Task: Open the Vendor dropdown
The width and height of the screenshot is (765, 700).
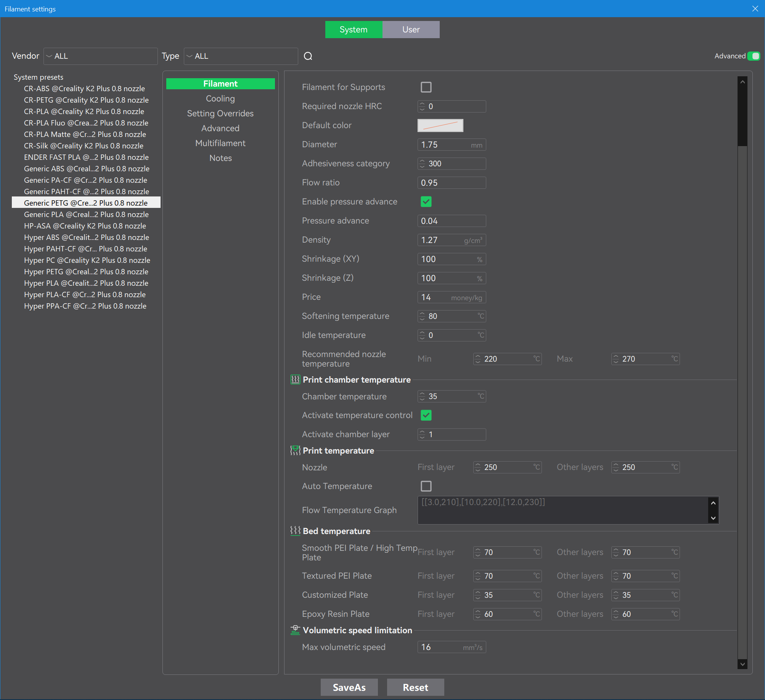Action: pyautogui.click(x=101, y=56)
